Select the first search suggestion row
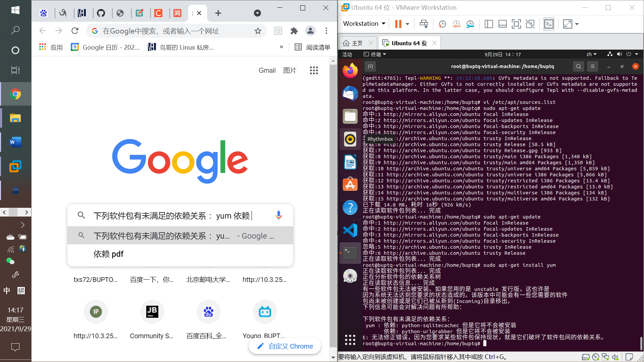This screenshot has height=362, width=644. click(180, 236)
